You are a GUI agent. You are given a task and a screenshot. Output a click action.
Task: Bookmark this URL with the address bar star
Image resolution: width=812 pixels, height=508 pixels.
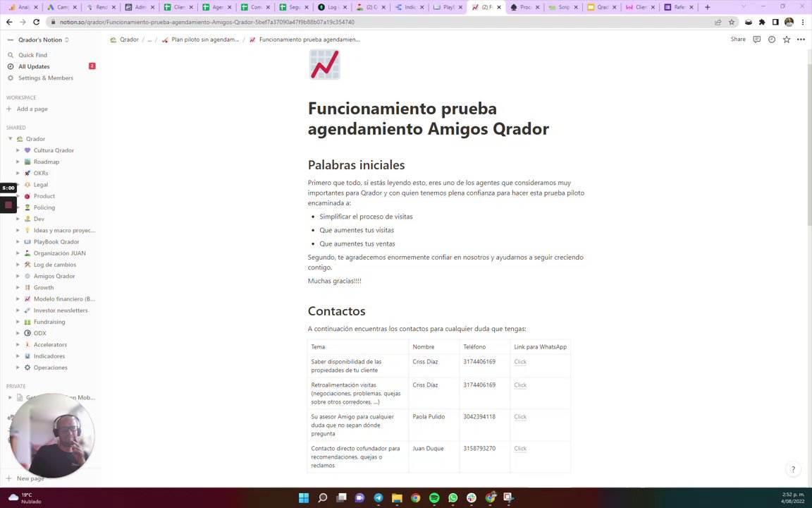click(732, 23)
